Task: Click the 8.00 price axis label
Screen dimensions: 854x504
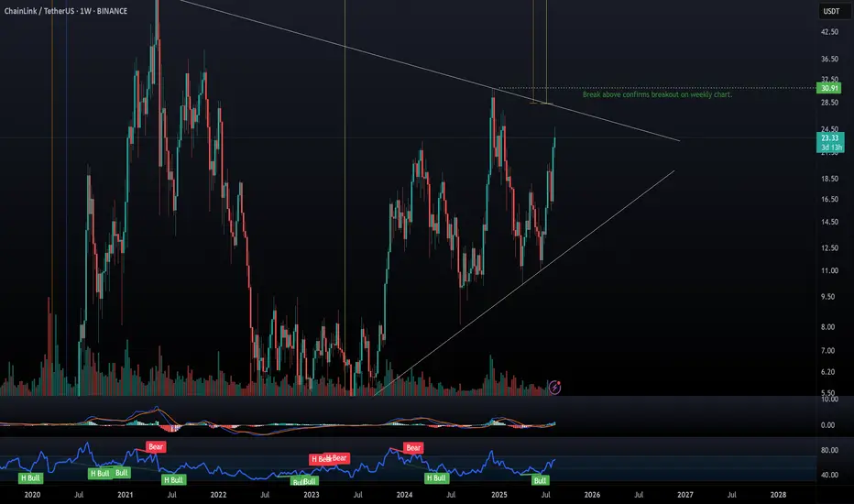Action: tap(827, 327)
